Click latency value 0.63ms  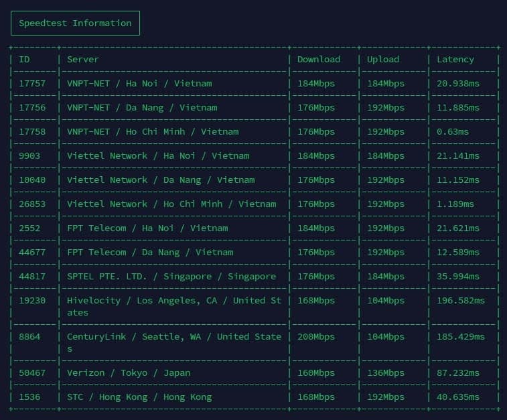tap(453, 132)
